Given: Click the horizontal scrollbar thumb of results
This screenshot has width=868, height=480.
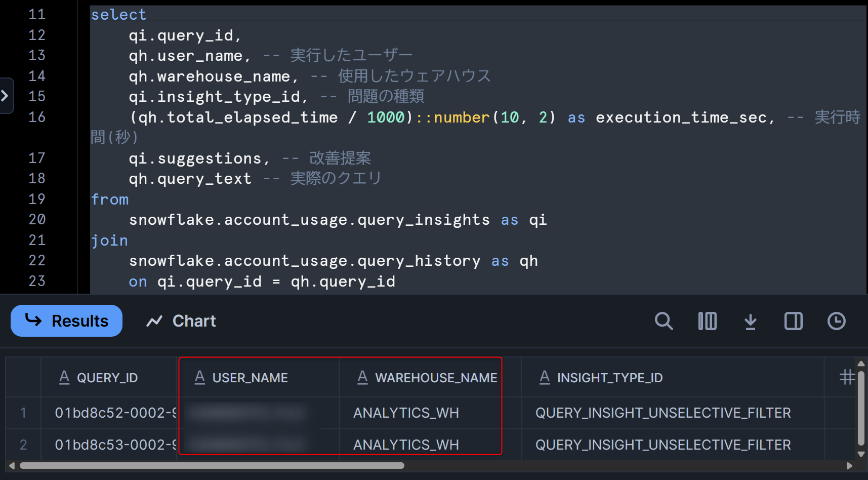Looking at the screenshot, I should 212,465.
